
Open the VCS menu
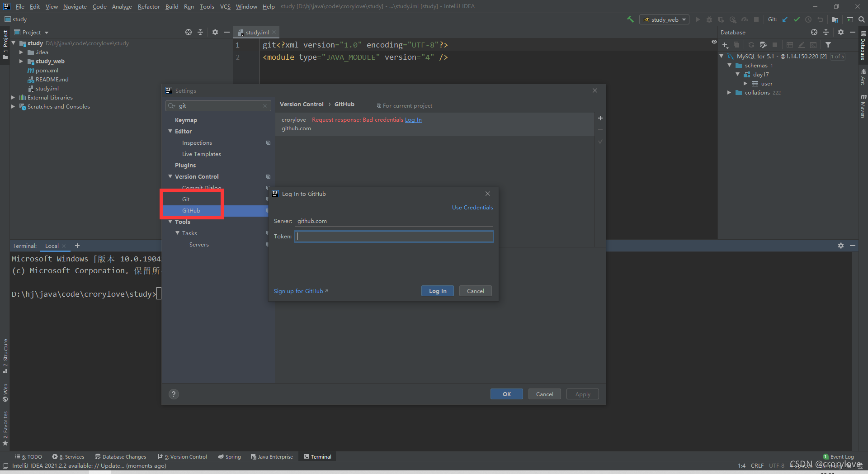pyautogui.click(x=225, y=6)
